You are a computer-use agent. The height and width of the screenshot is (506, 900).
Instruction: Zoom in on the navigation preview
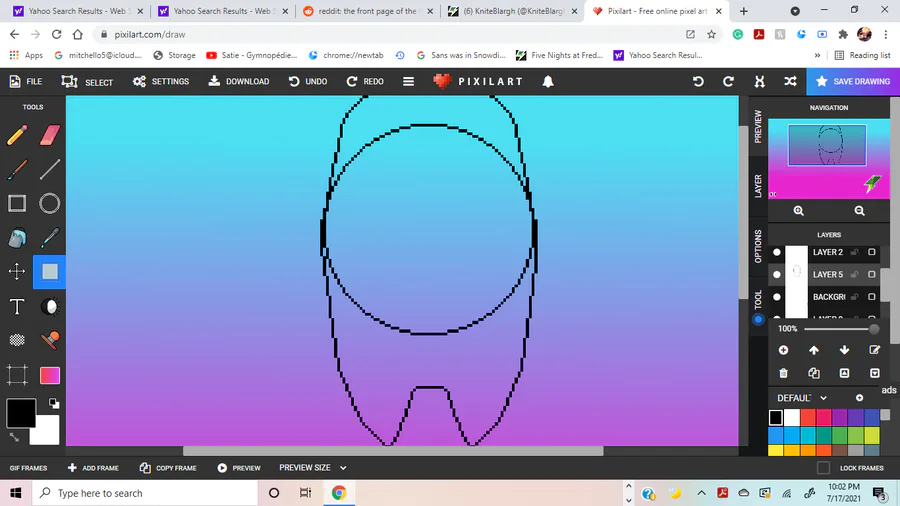[798, 211]
